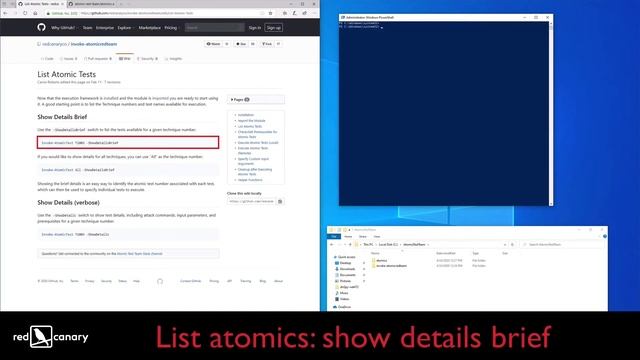Reload the page in the browser

pos(25,13)
